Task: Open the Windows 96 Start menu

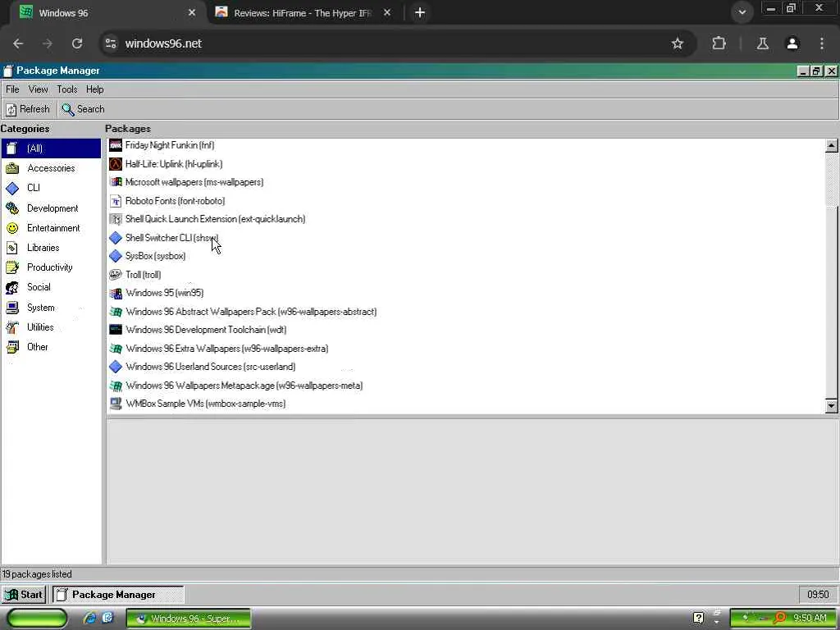Action: [x=24, y=595]
